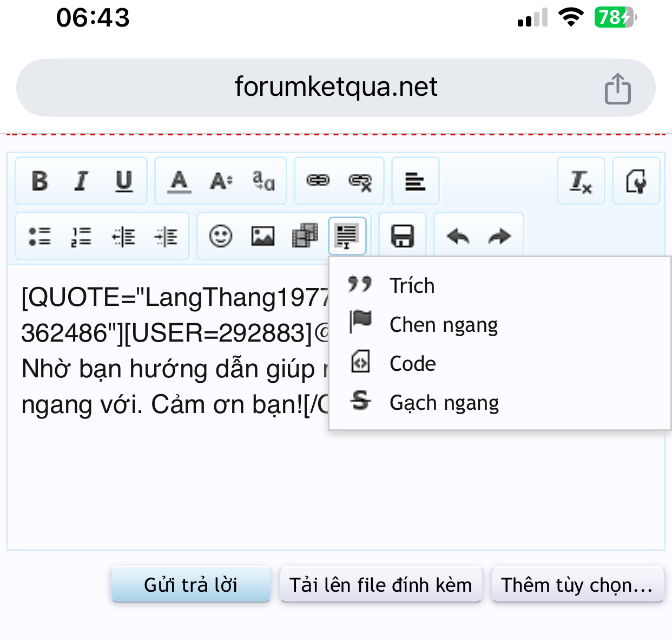Click the insert link icon
The height and width of the screenshot is (641, 672).
click(318, 181)
